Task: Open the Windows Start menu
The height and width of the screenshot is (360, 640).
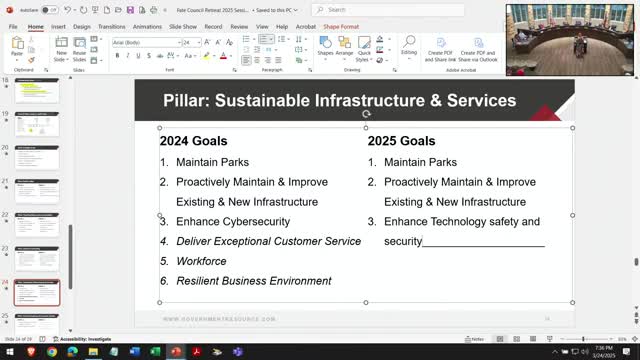Action: point(10,351)
